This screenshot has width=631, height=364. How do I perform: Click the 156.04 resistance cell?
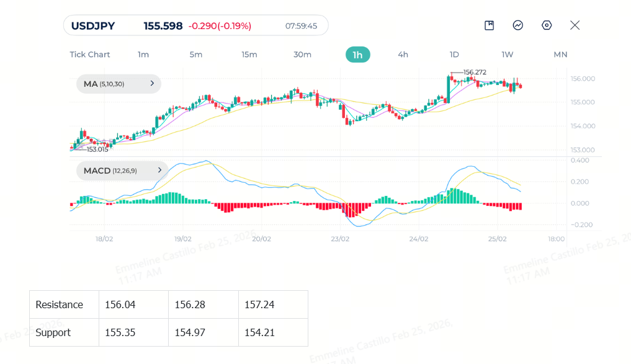click(x=133, y=304)
